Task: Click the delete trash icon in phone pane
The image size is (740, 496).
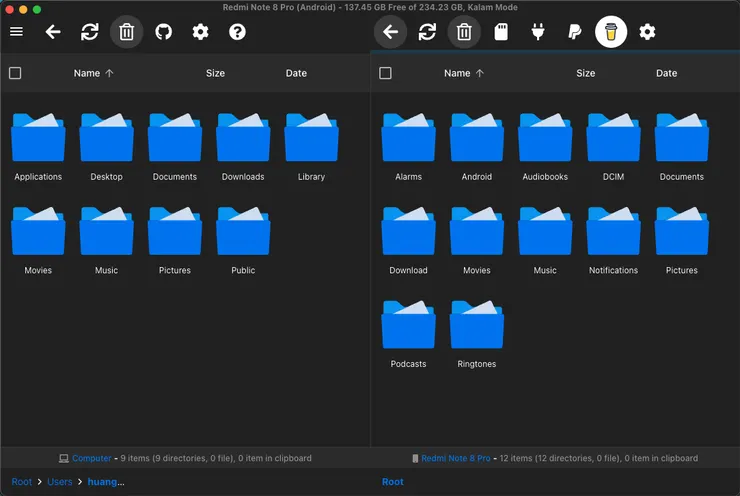Action: [464, 32]
